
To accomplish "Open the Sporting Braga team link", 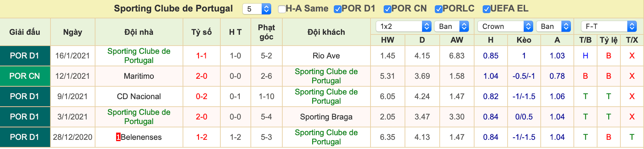I will 326,117.
